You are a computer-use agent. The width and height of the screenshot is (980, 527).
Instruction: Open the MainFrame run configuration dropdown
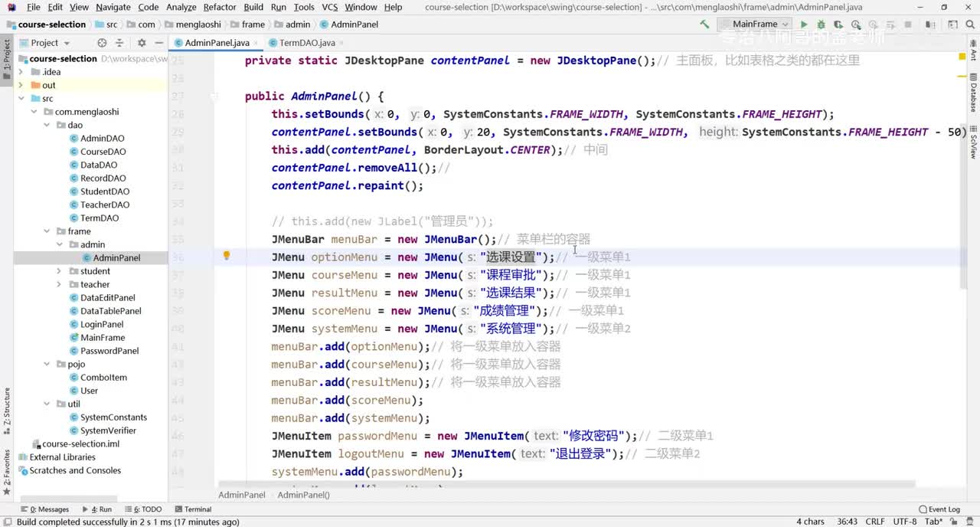pyautogui.click(x=755, y=25)
